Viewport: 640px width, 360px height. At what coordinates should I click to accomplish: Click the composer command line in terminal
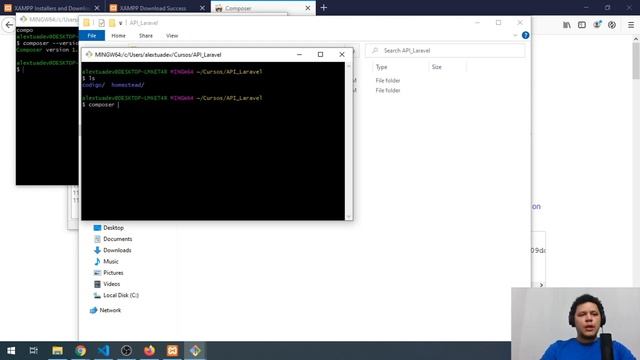point(101,105)
